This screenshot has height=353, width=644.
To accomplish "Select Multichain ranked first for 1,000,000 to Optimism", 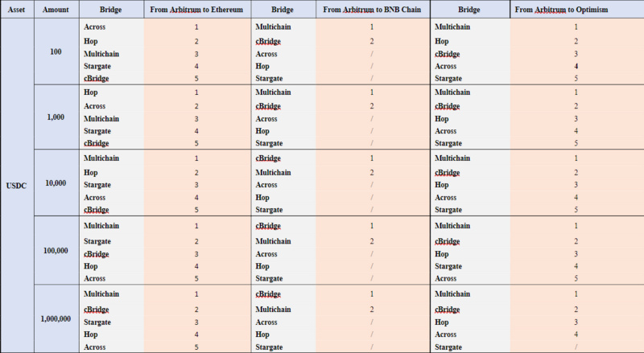I will click(453, 294).
